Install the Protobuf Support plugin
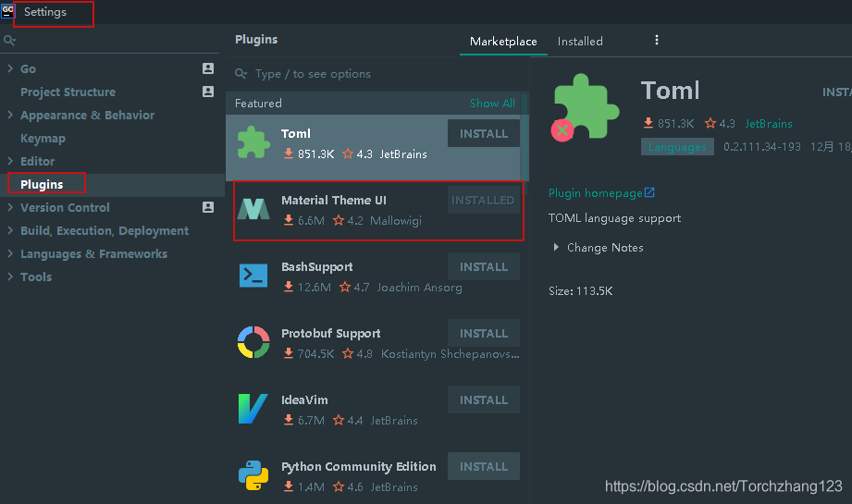 click(484, 333)
